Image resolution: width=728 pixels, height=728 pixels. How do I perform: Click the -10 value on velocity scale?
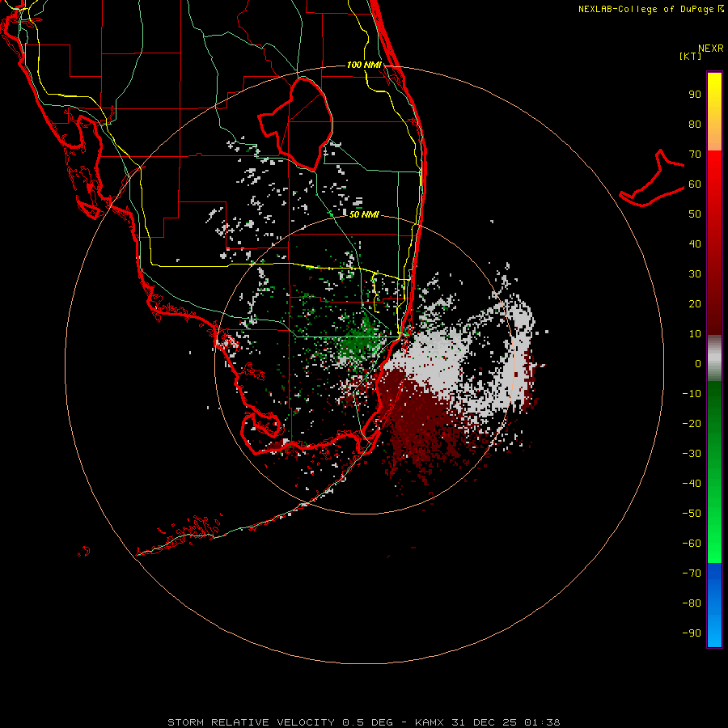point(692,394)
